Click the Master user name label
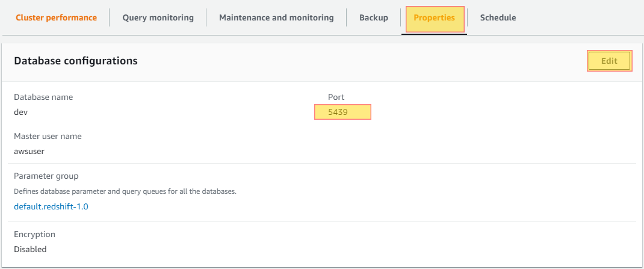The width and height of the screenshot is (644, 269). [48, 137]
